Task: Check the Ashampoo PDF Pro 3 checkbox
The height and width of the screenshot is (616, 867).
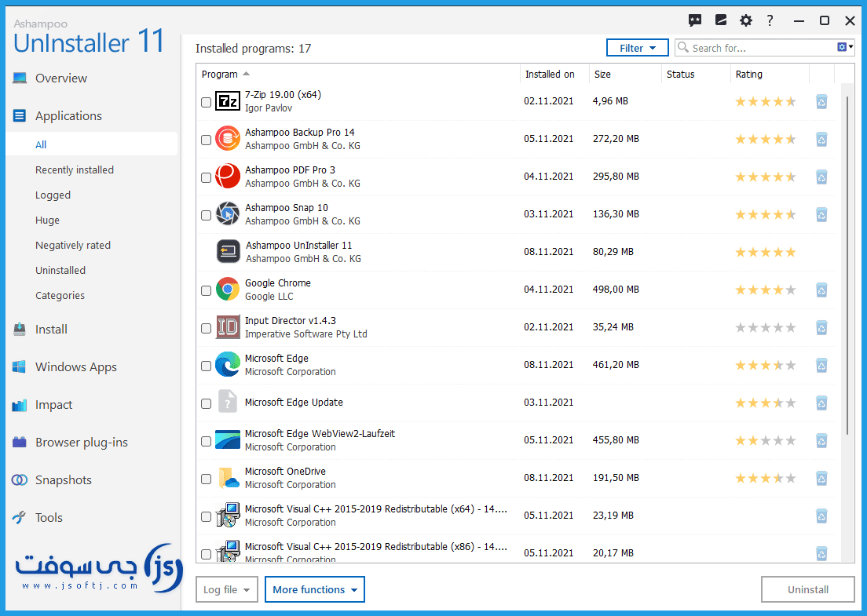Action: (207, 177)
